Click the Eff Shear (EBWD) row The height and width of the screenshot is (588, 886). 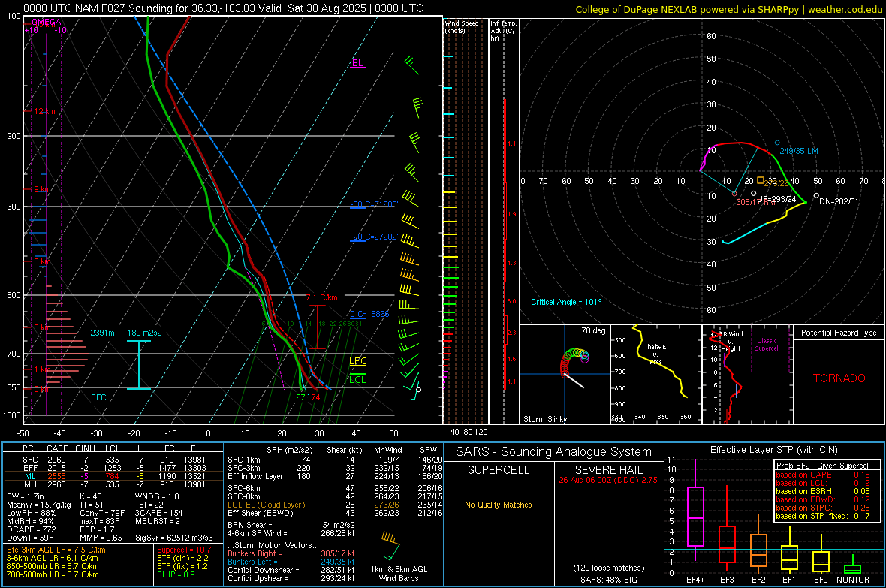pyautogui.click(x=335, y=513)
